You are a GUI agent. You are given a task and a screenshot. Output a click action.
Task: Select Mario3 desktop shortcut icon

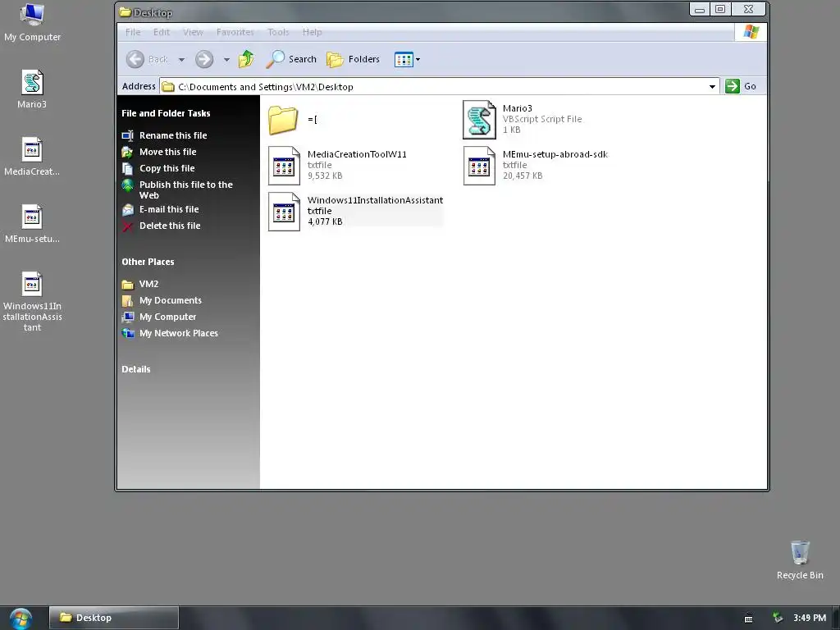pyautogui.click(x=32, y=83)
